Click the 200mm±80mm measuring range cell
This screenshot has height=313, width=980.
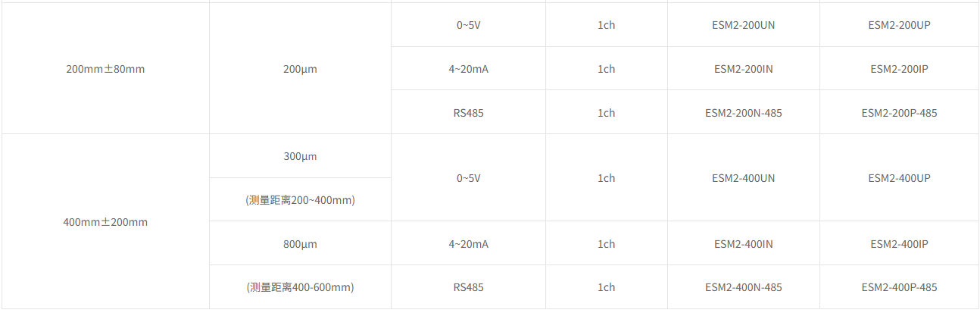(x=105, y=69)
